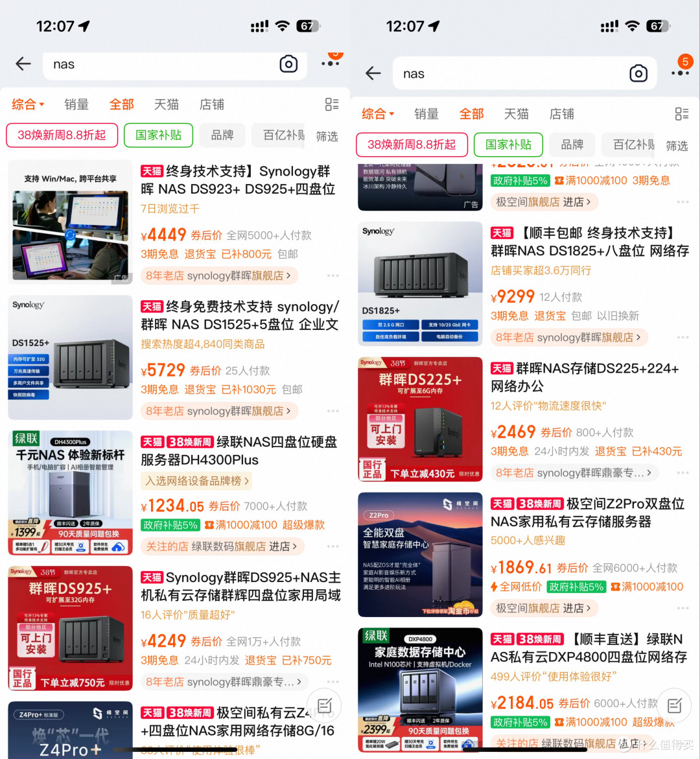
Task: Select 销量 tab in left screen
Action: point(76,104)
